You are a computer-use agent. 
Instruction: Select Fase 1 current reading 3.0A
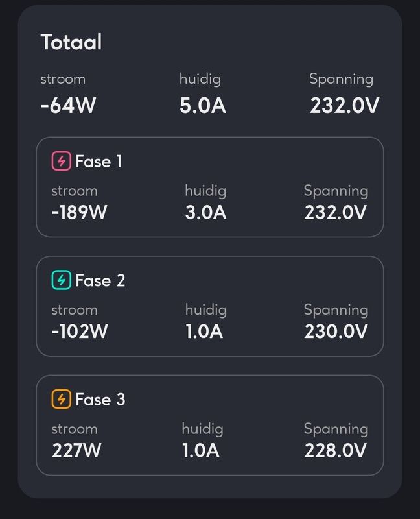[x=205, y=212]
